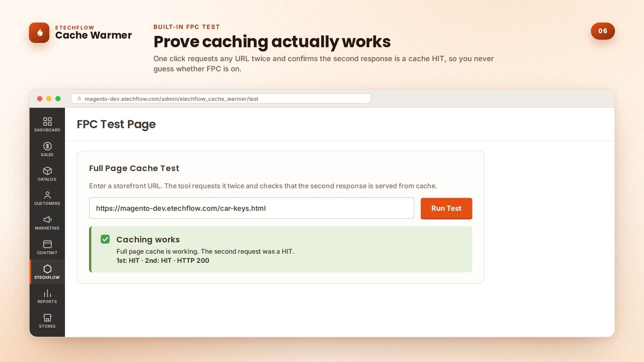The image size is (644, 362).
Task: Click the browser address bar
Action: [x=221, y=99]
